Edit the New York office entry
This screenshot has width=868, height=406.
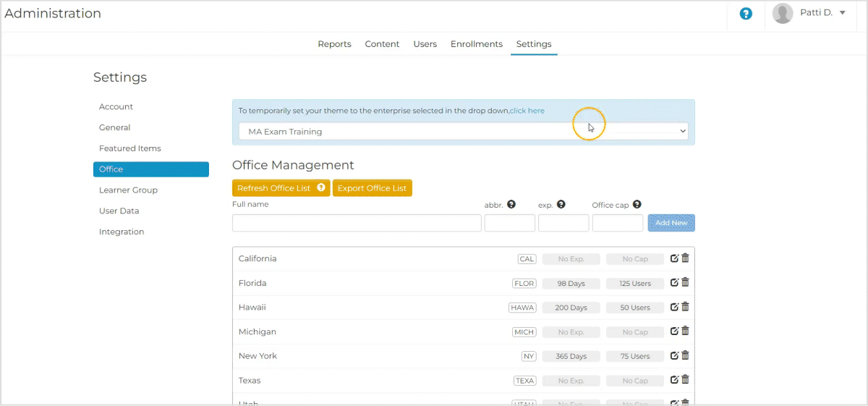tap(674, 355)
